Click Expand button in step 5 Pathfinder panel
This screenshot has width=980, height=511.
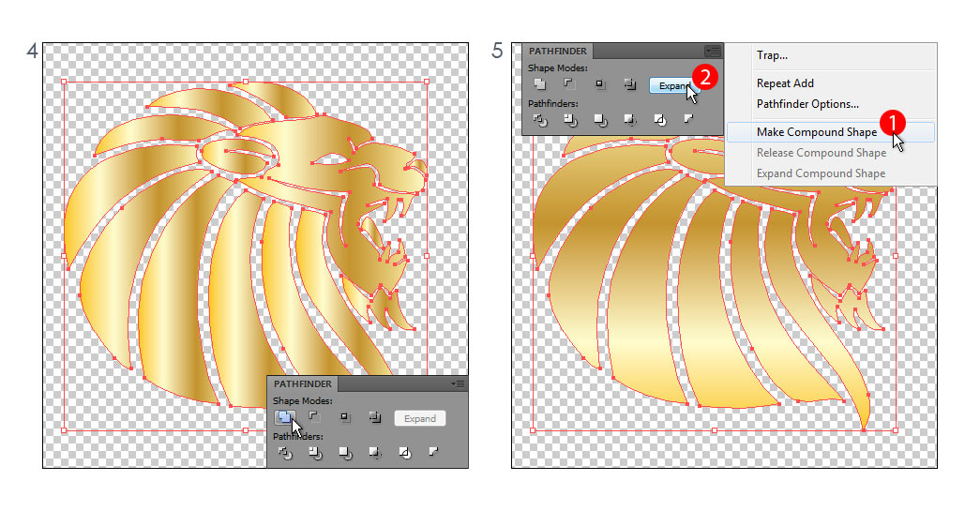pos(673,85)
